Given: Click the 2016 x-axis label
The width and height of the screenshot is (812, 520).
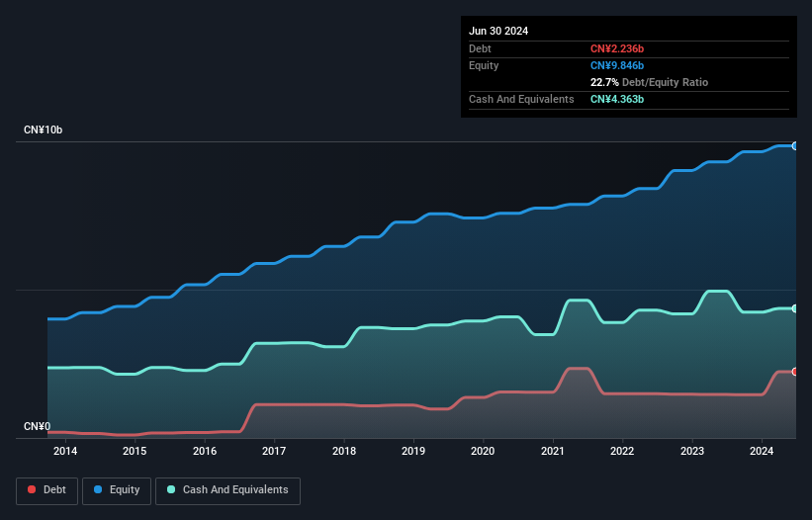Looking at the screenshot, I should [x=205, y=451].
